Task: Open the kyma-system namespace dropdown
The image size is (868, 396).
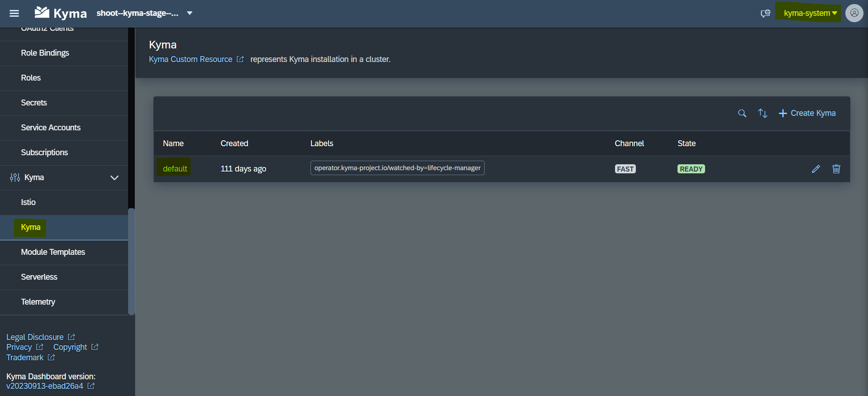Action: click(x=810, y=13)
